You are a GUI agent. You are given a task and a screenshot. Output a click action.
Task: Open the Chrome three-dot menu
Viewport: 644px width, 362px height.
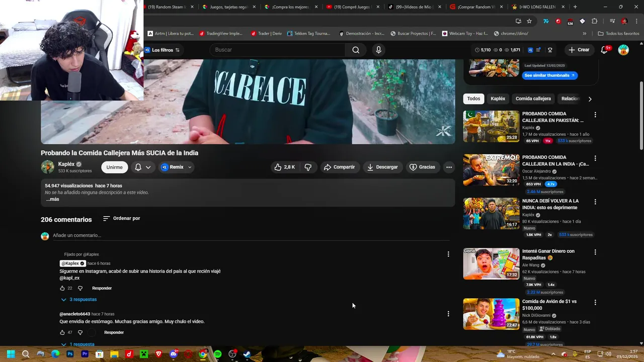[x=636, y=21]
